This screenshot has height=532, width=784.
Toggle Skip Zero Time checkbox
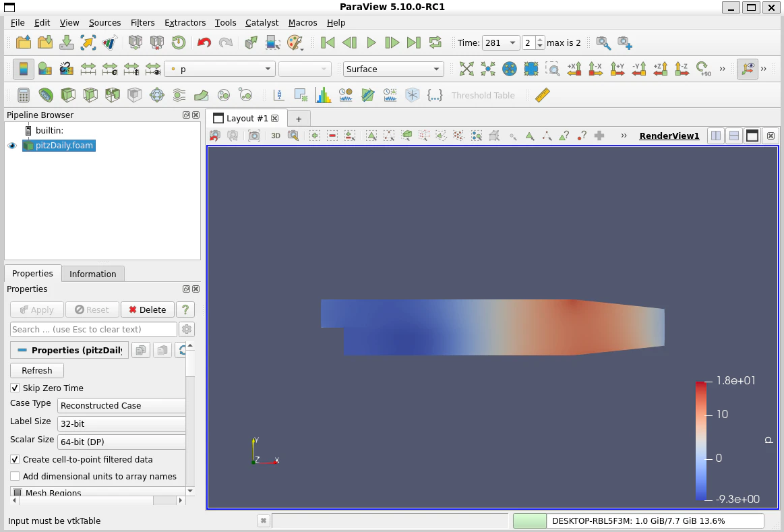pyautogui.click(x=15, y=388)
